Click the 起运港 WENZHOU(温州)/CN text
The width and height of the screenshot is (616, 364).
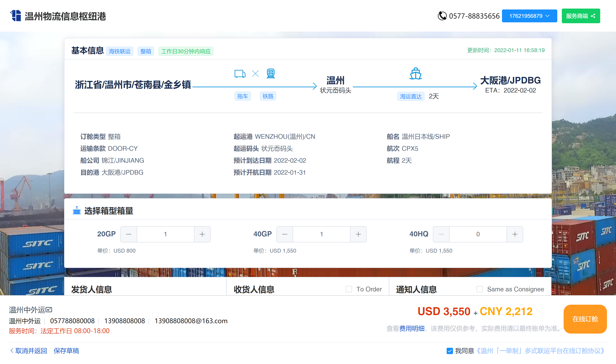pyautogui.click(x=274, y=137)
